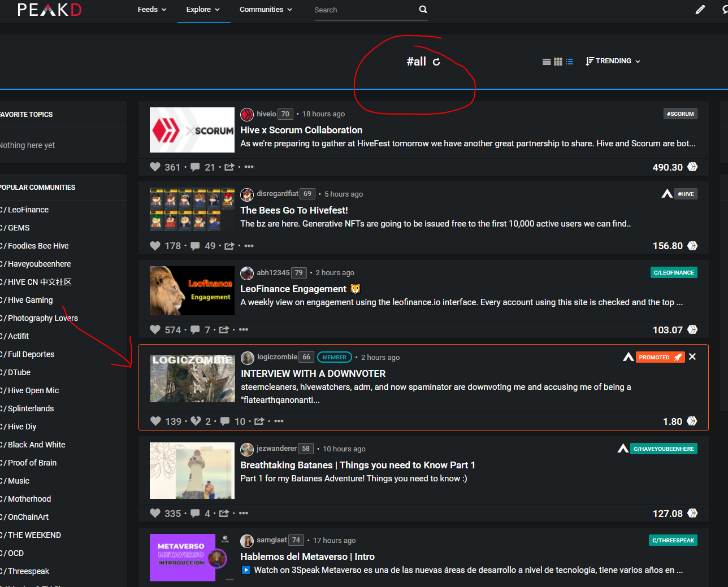This screenshot has width=728, height=587.
Task: Open comments on Bees Go To Hivefest post
Action: point(195,245)
